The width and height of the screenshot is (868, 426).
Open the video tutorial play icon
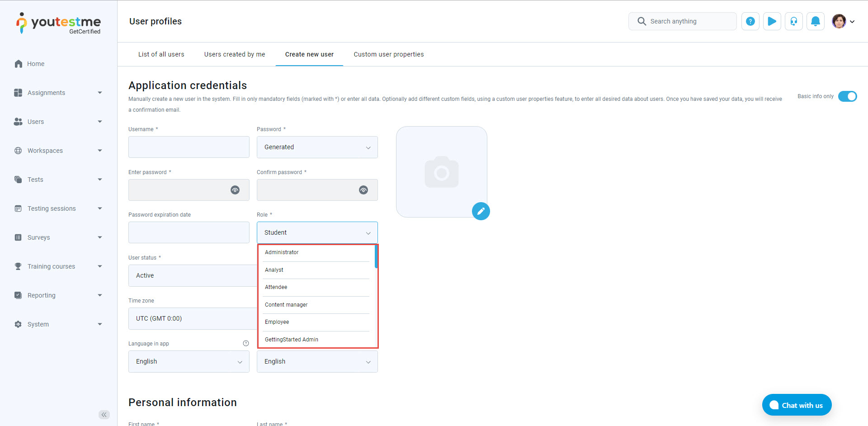tap(772, 21)
